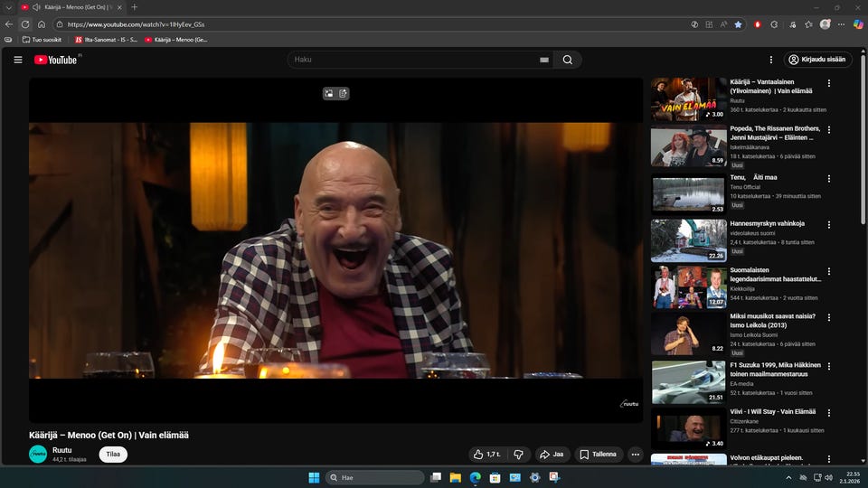Click the search magnifier button

[x=567, y=60]
